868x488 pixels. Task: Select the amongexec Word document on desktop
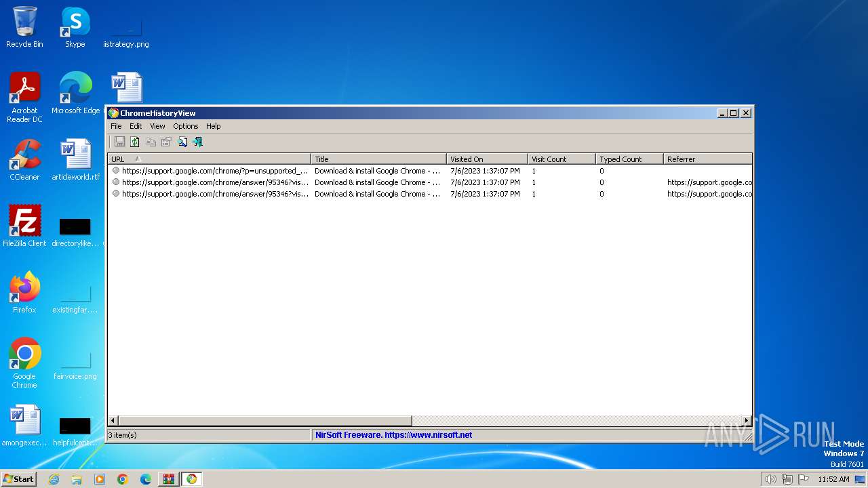[24, 426]
